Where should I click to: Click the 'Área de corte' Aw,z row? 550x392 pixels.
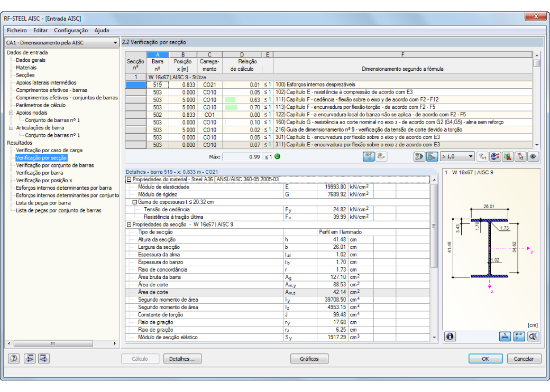[277, 292]
